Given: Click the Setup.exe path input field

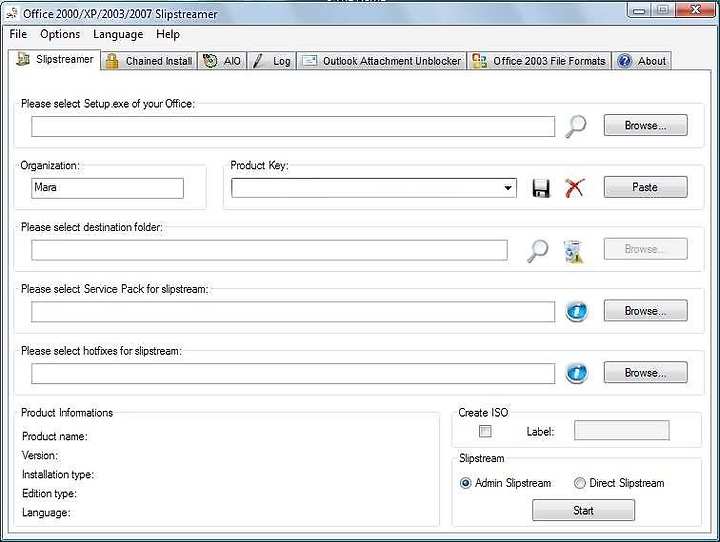Looking at the screenshot, I should (293, 126).
